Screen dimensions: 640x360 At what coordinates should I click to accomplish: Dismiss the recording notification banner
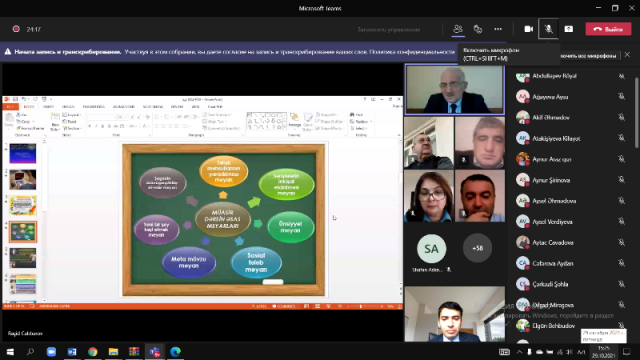tap(627, 55)
